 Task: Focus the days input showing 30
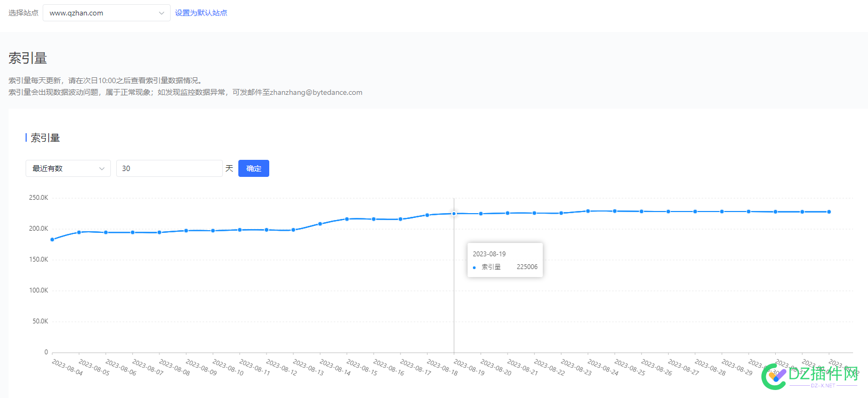click(169, 168)
